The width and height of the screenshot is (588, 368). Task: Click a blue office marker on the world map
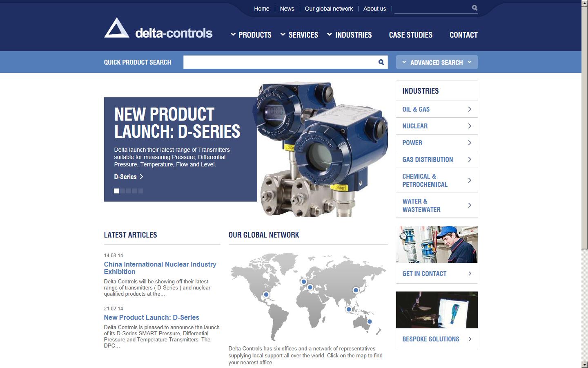303,281
